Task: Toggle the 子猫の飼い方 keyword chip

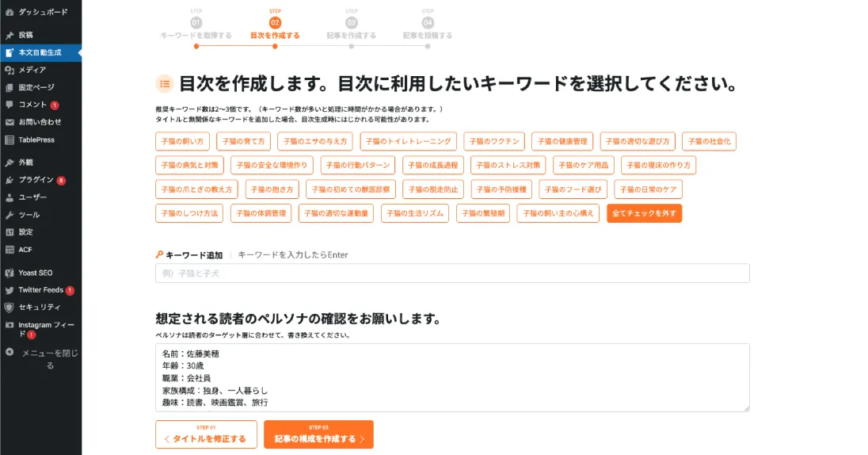Action: click(x=183, y=142)
